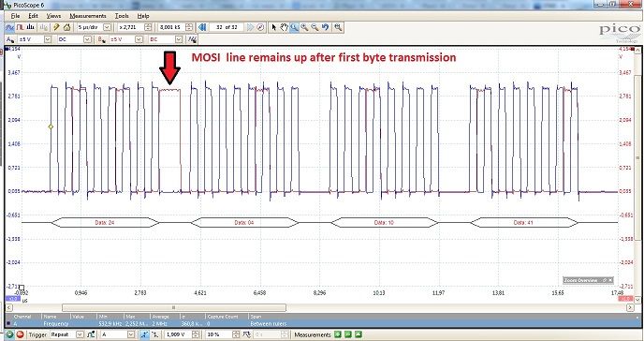644x341 pixels.
Task: Open Channel B options
Action: [x=101, y=39]
